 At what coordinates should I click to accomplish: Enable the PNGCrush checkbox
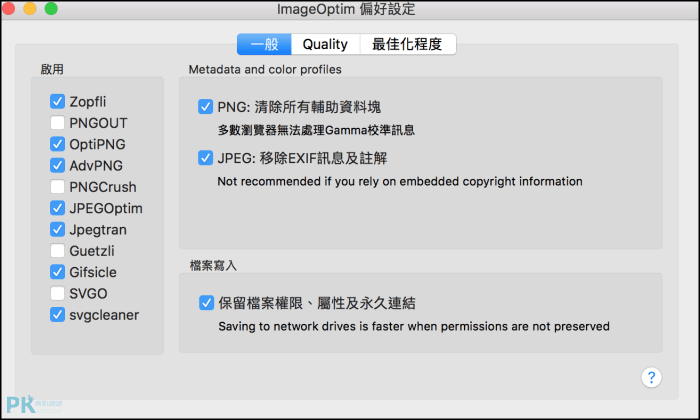point(57,187)
